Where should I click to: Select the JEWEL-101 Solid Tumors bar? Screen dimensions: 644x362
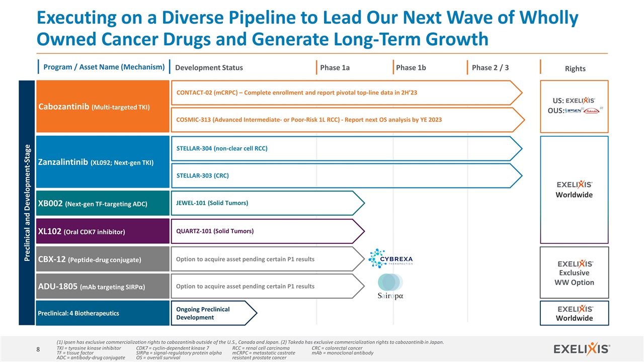click(266, 203)
